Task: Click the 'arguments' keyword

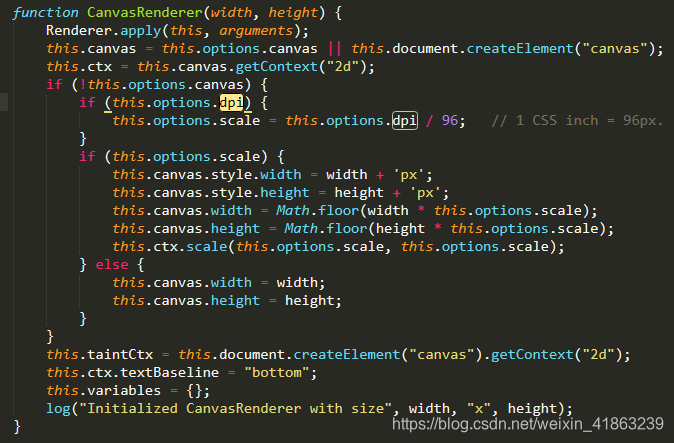Action: (256, 31)
